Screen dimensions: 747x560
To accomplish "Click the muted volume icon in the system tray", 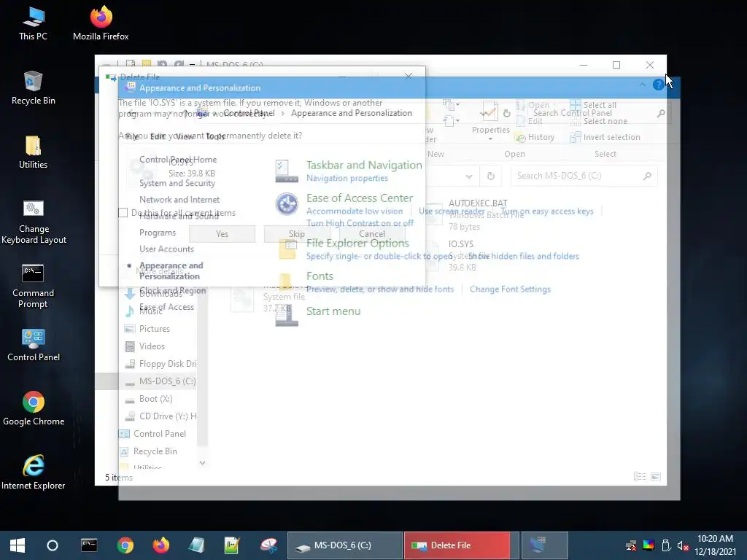I will (683, 545).
